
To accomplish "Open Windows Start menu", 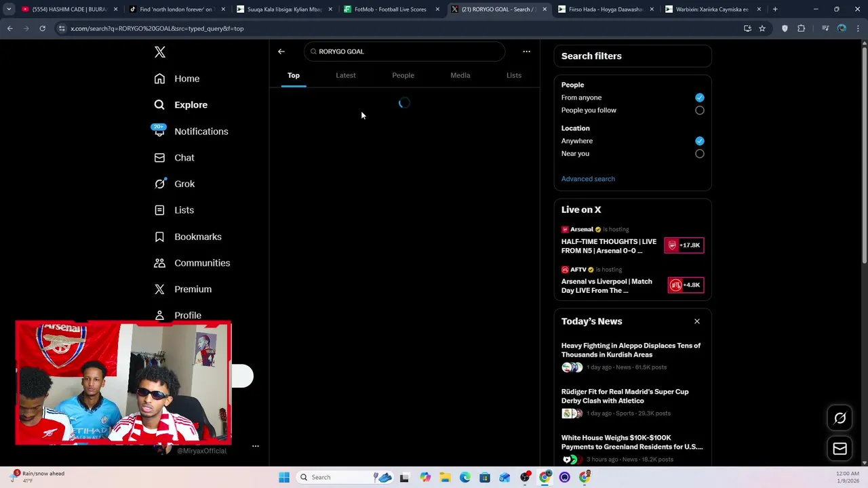I will click(x=284, y=477).
